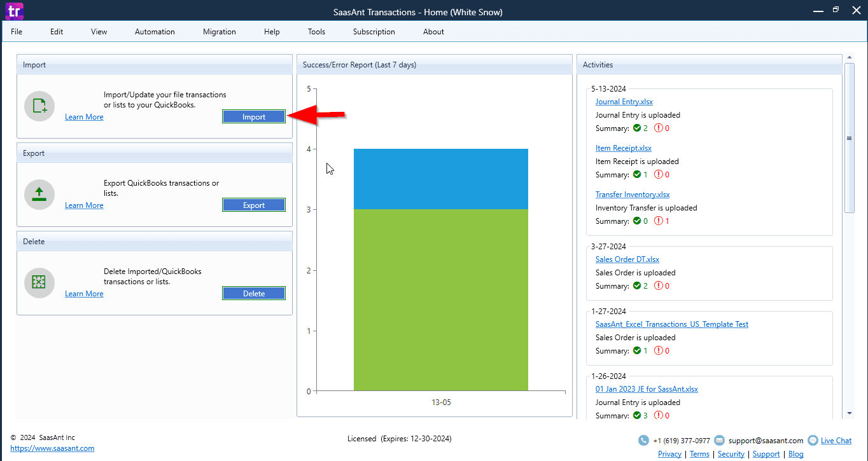Click red error icon for Journal Entry.xlsx
This screenshot has width=868, height=461.
(x=659, y=128)
